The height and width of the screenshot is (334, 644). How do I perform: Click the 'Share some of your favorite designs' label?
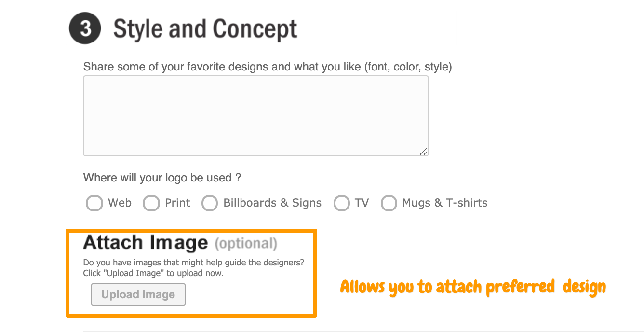pos(268,67)
